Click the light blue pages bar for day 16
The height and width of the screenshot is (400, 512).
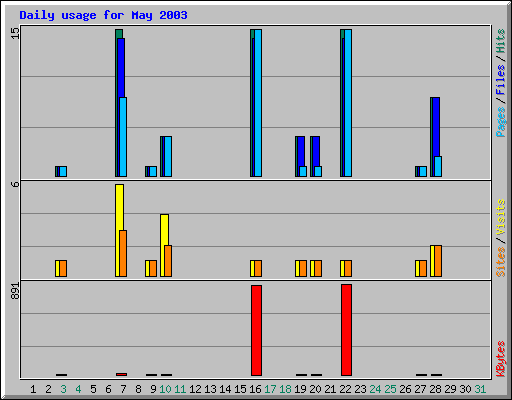point(258,103)
